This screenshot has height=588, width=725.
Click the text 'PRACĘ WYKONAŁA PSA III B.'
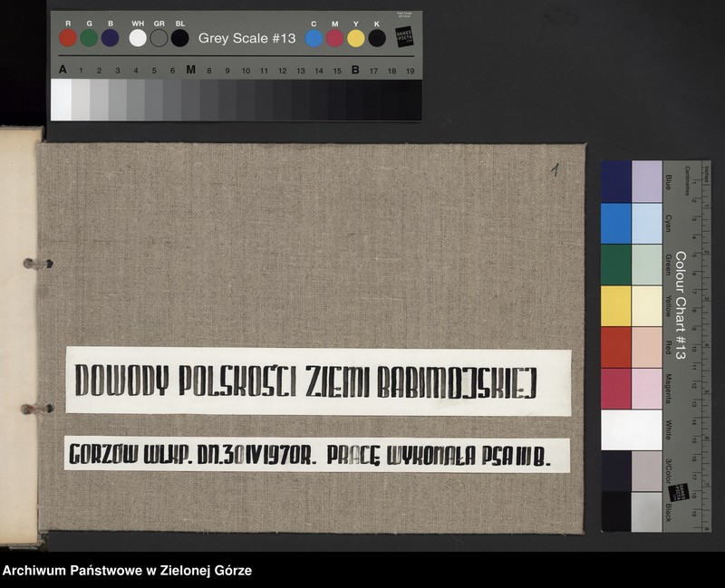click(439, 456)
